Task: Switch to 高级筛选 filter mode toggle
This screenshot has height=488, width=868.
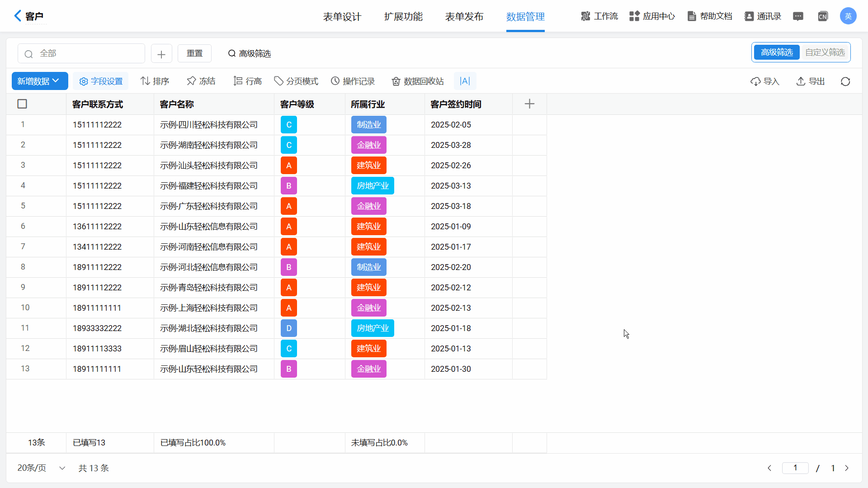Action: click(777, 52)
